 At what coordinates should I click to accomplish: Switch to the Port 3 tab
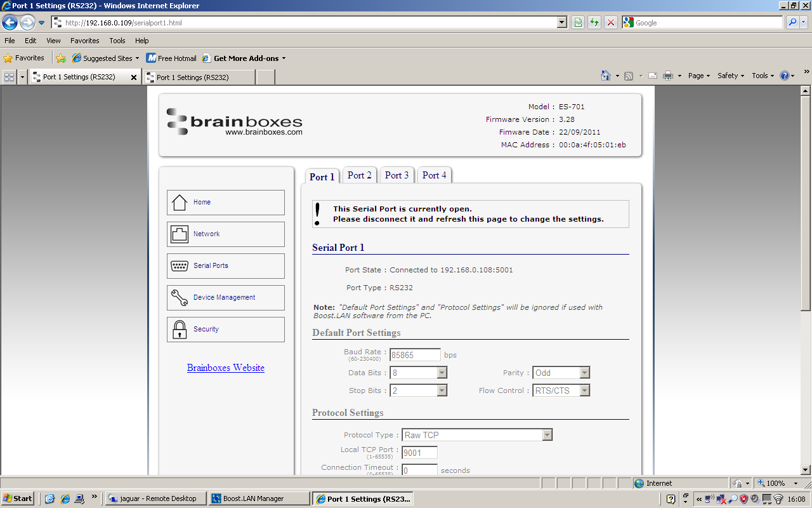click(396, 175)
